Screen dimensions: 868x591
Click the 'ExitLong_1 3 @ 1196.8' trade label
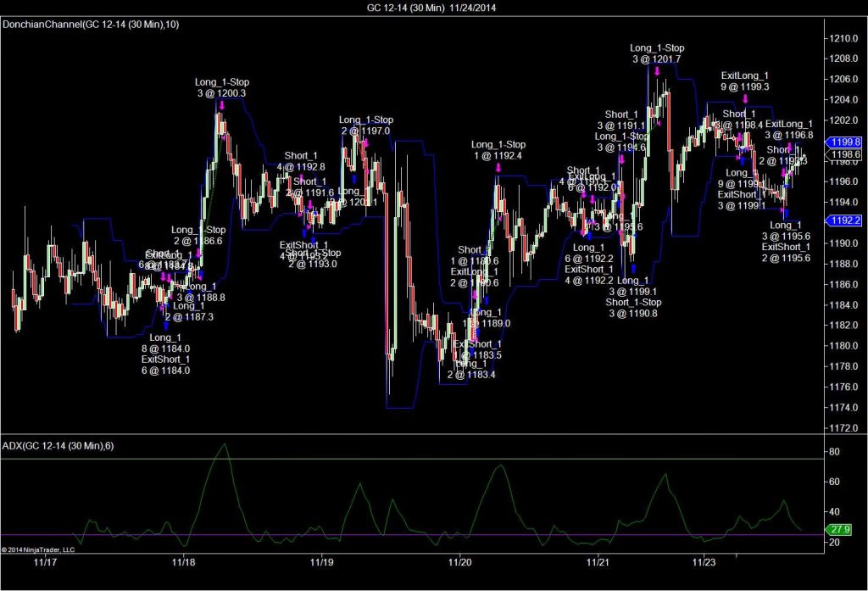pyautogui.click(x=789, y=130)
